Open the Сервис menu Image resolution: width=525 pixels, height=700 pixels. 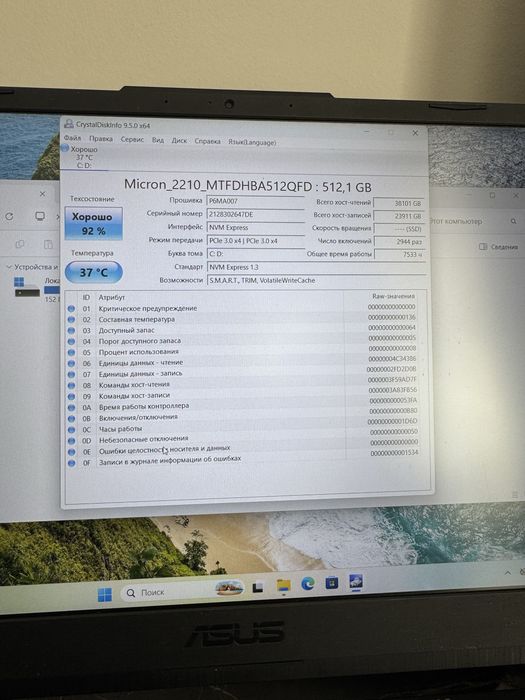pos(132,139)
